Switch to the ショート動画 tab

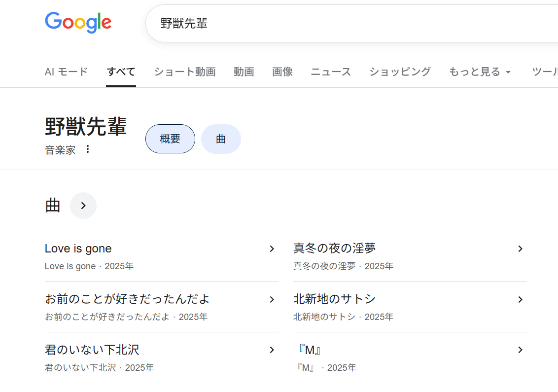click(x=184, y=72)
